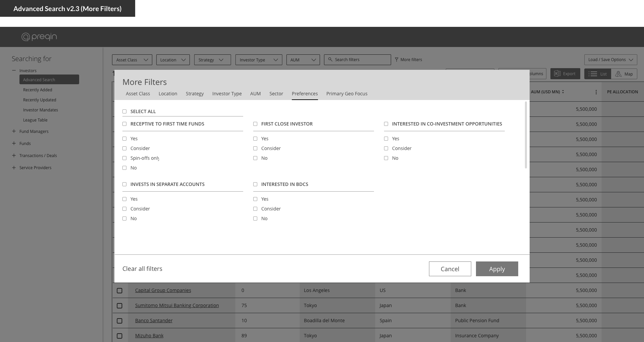The height and width of the screenshot is (342, 644).
Task: Open Investor Mandates in sidebar
Action: pyautogui.click(x=41, y=110)
